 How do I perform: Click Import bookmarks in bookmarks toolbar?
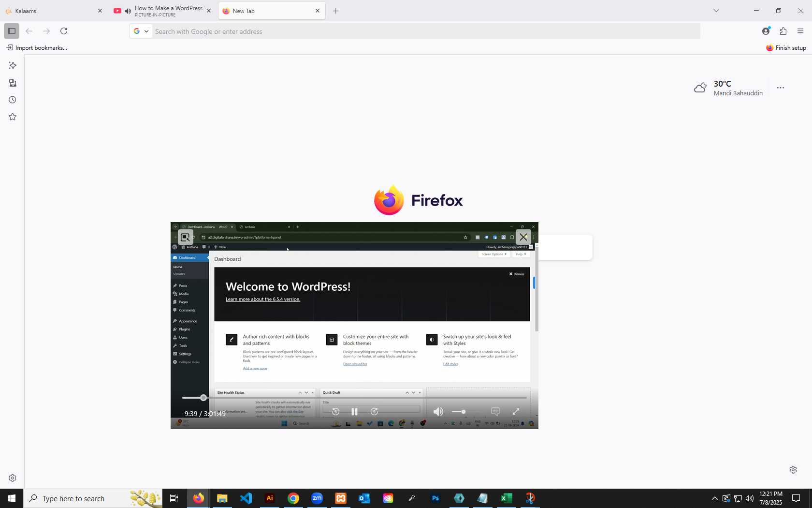point(37,47)
